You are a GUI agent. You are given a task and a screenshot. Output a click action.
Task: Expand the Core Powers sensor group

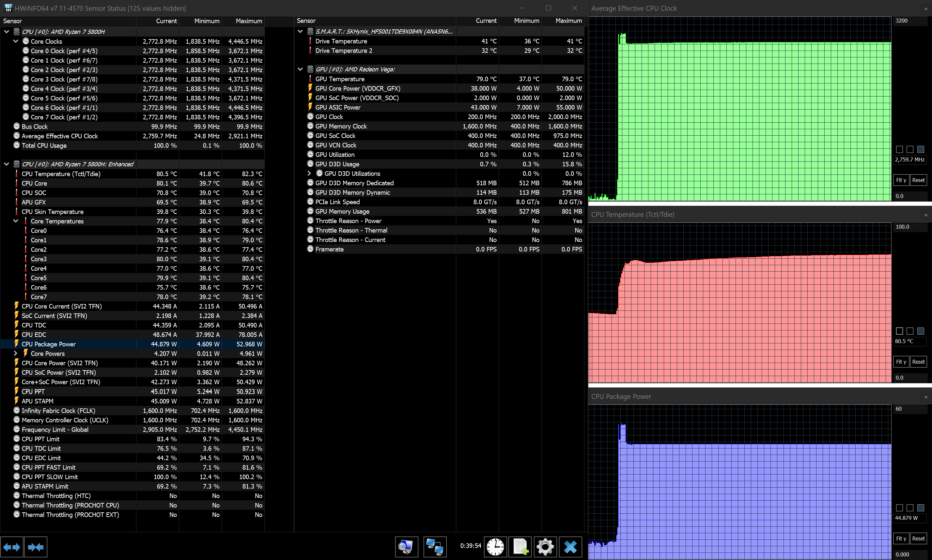point(16,354)
